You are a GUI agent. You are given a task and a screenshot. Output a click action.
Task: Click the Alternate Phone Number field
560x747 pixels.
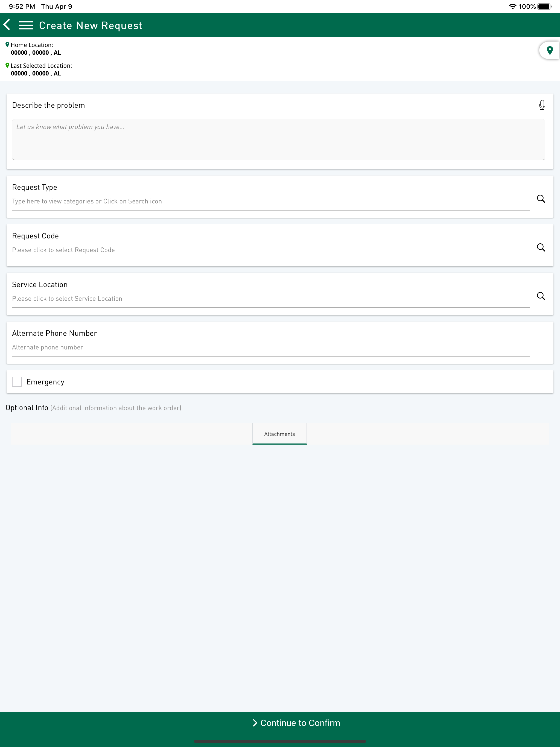(x=237, y=347)
